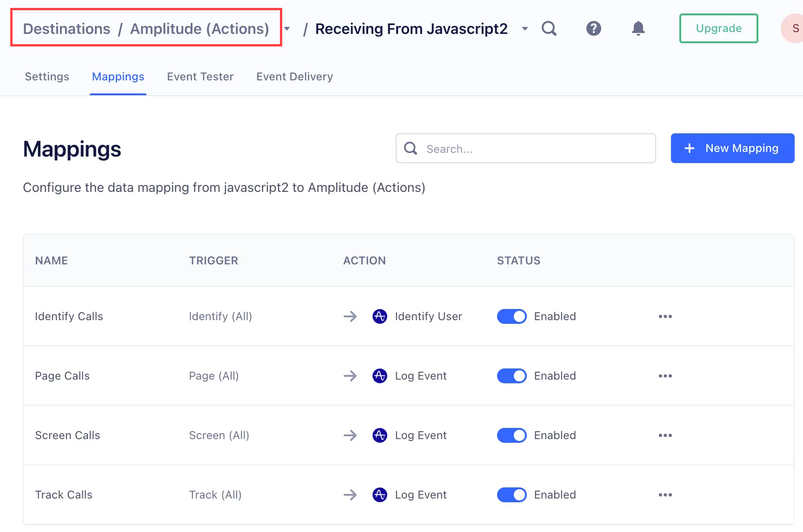Click the NAME column header
Image resolution: width=803 pixels, height=532 pixels.
pos(52,261)
